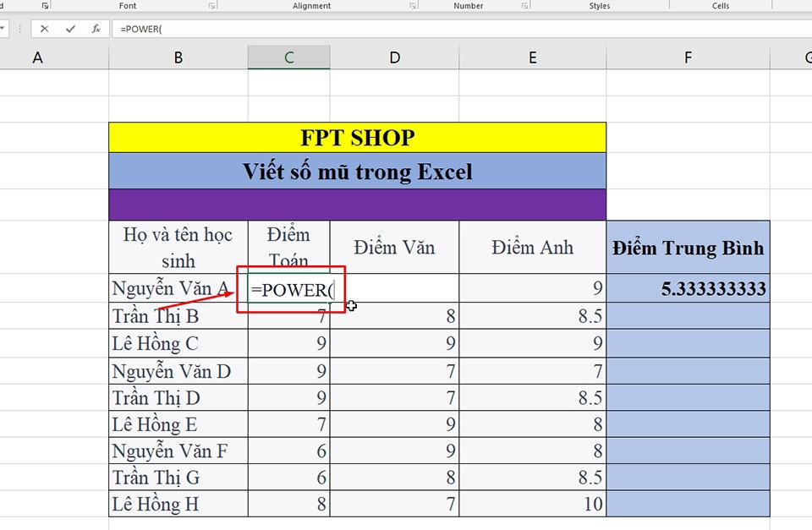812x530 pixels.
Task: Click the yellow FPT SHOP title cell
Action: [x=357, y=137]
